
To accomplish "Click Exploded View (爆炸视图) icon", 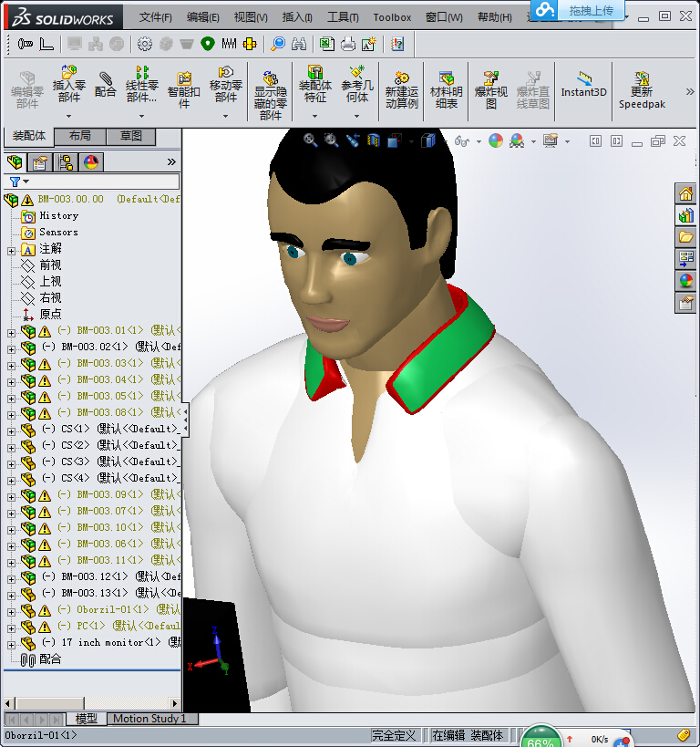I will point(491,78).
